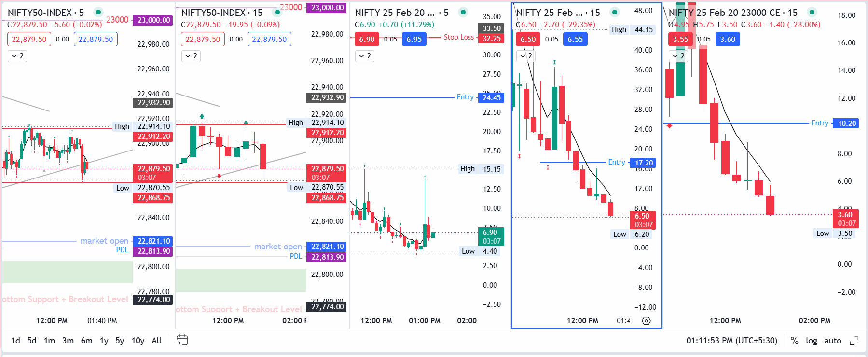Click High 44.15 label in fourth chart
Screen dimensions: 868x357
click(x=633, y=29)
